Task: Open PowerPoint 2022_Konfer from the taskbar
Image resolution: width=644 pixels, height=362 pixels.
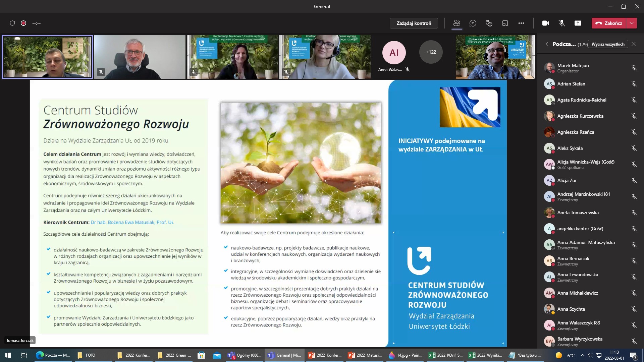Action: [x=325, y=355]
